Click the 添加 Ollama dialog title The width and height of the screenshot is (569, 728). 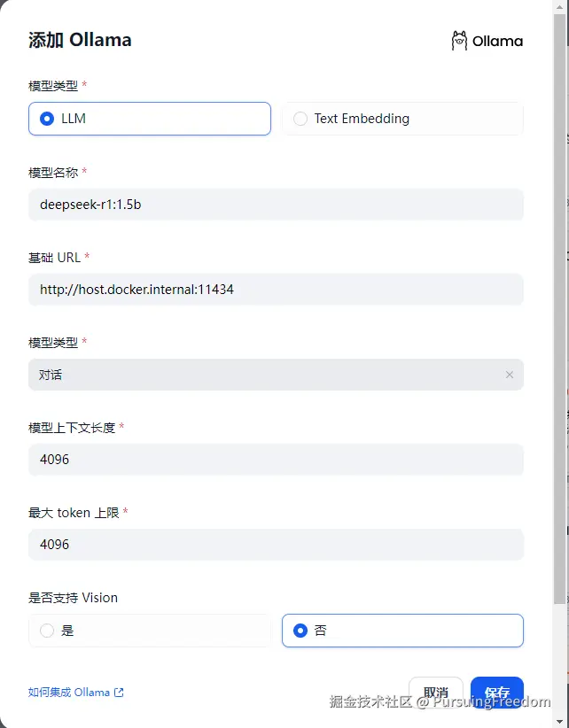80,40
